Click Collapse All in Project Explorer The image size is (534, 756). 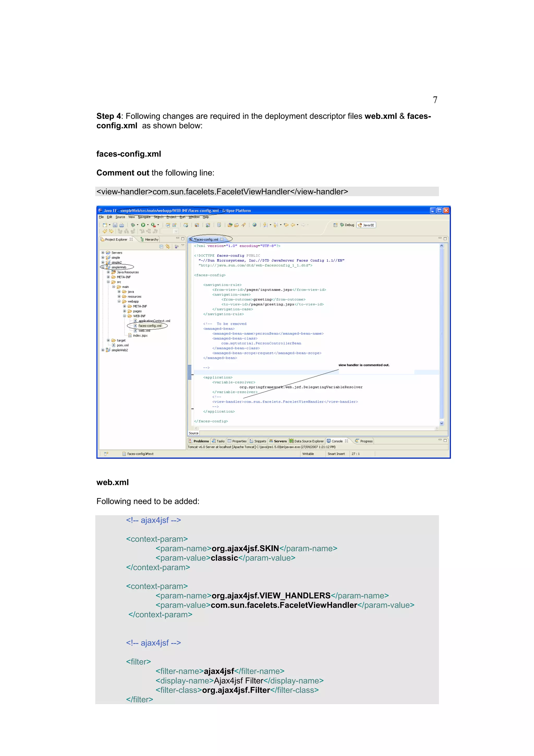pyautogui.click(x=161, y=247)
